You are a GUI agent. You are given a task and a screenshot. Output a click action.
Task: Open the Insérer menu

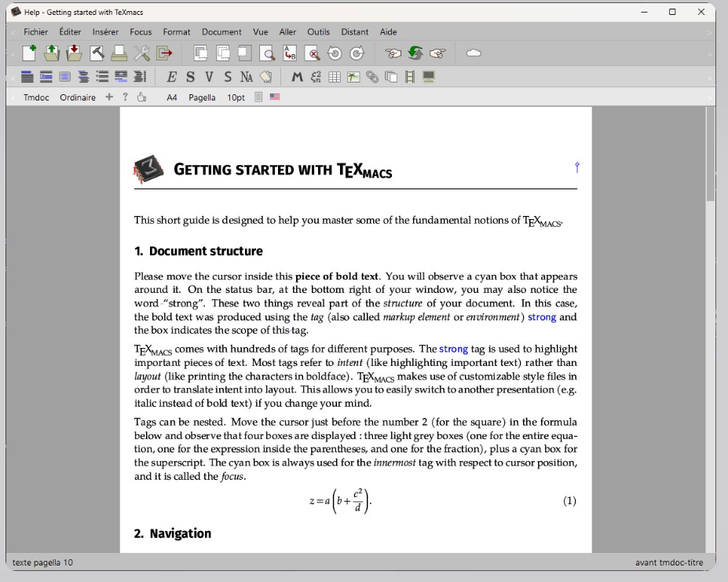[104, 31]
